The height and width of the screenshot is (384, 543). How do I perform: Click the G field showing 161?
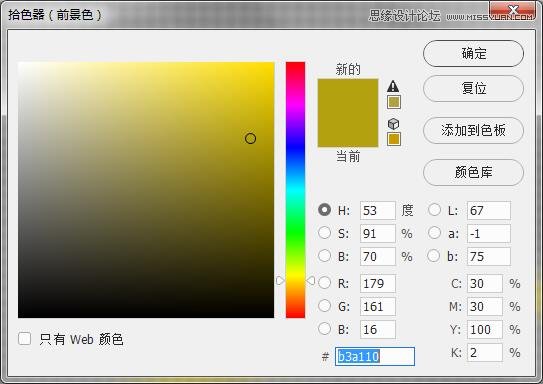tap(378, 306)
